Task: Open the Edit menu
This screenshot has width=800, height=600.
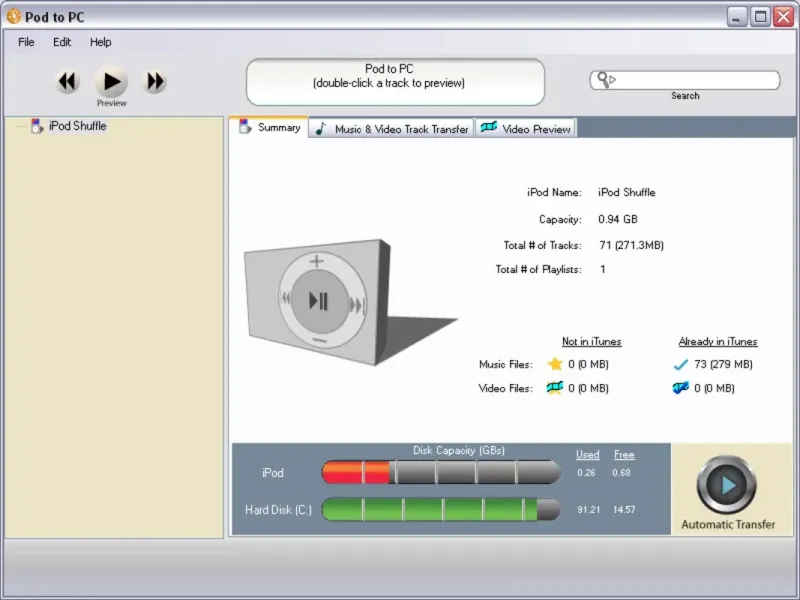Action: point(62,42)
